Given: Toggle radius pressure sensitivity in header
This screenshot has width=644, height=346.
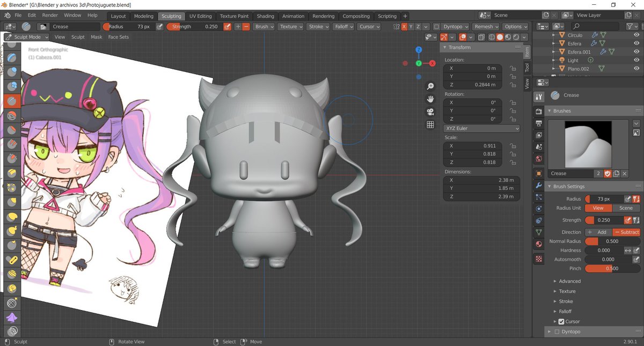Looking at the screenshot, I should pyautogui.click(x=159, y=26).
